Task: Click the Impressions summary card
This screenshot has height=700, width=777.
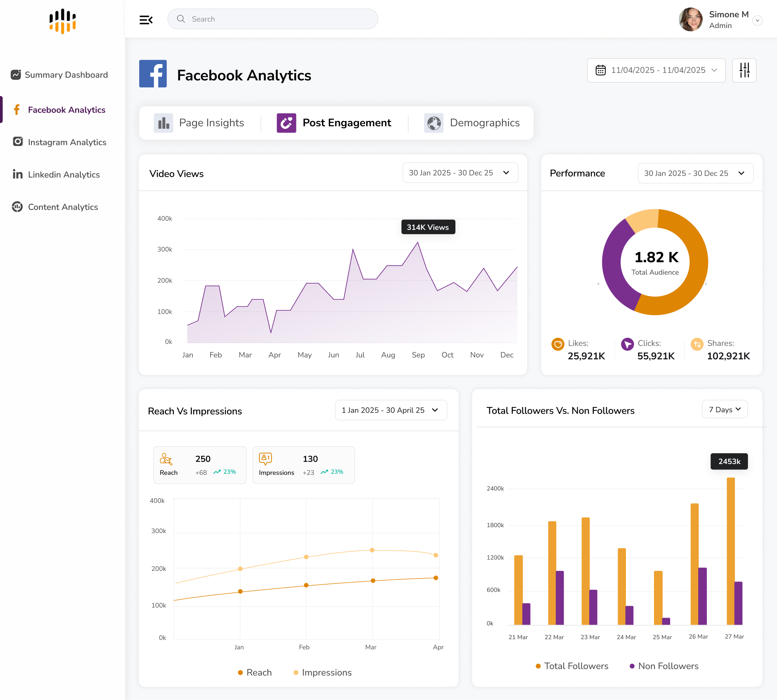Action: pyautogui.click(x=304, y=465)
